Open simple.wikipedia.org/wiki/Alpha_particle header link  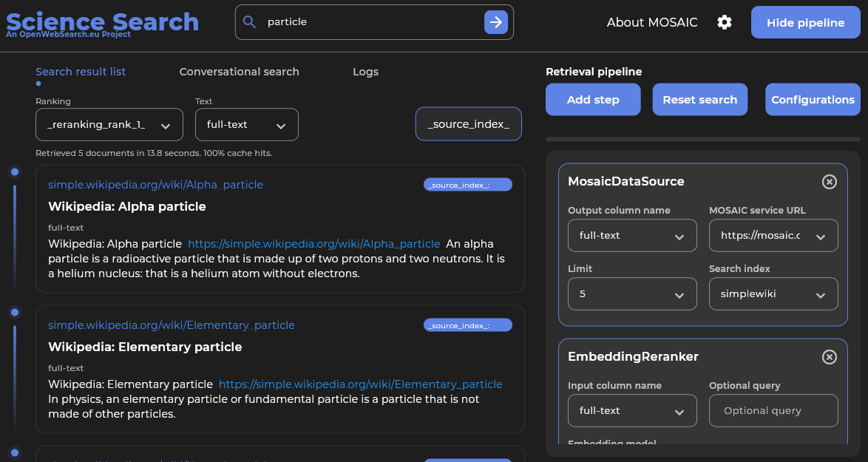tap(155, 185)
